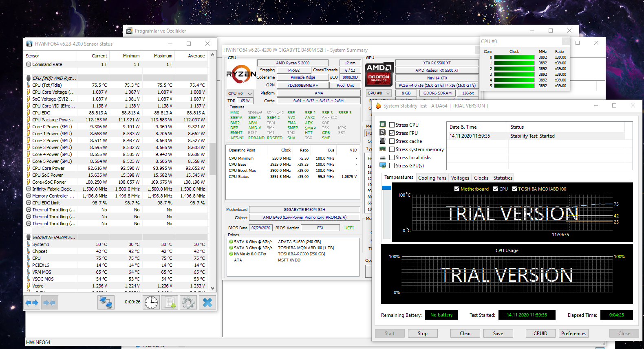The height and width of the screenshot is (349, 644).
Task: Open HWiNFO sensor settings gear icon
Action: (188, 303)
